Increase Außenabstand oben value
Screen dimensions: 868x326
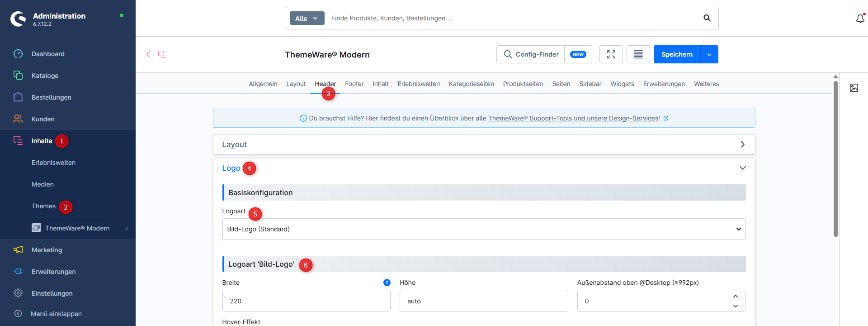click(736, 296)
